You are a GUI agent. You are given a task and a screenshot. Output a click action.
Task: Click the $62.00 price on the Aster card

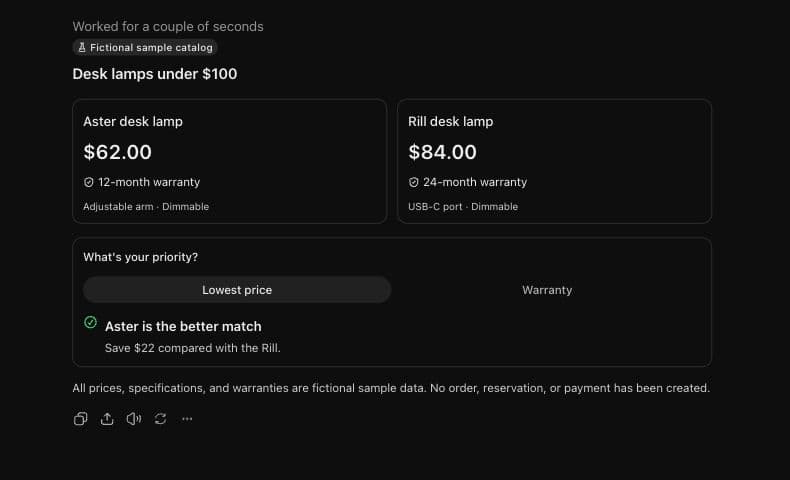[117, 152]
